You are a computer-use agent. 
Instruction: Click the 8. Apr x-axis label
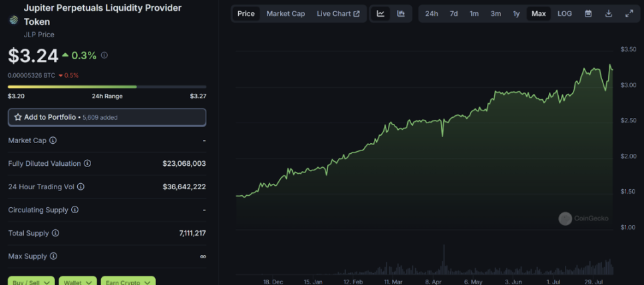point(433,282)
